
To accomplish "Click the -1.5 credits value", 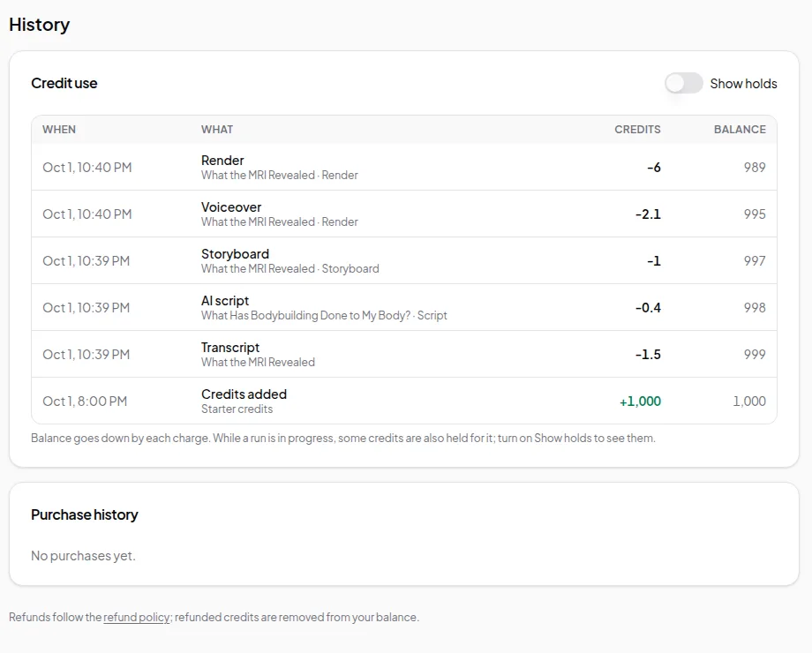I will [648, 354].
